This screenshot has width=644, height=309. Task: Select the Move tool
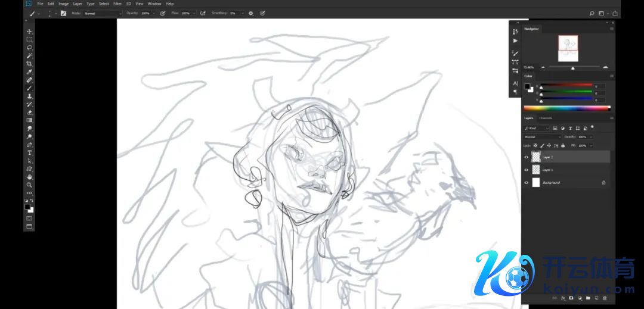(29, 31)
